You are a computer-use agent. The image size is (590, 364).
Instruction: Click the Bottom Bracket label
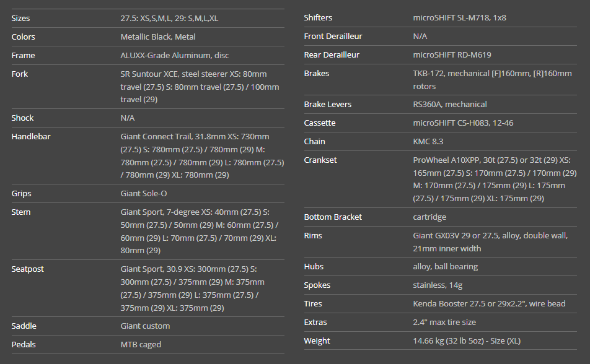point(333,217)
